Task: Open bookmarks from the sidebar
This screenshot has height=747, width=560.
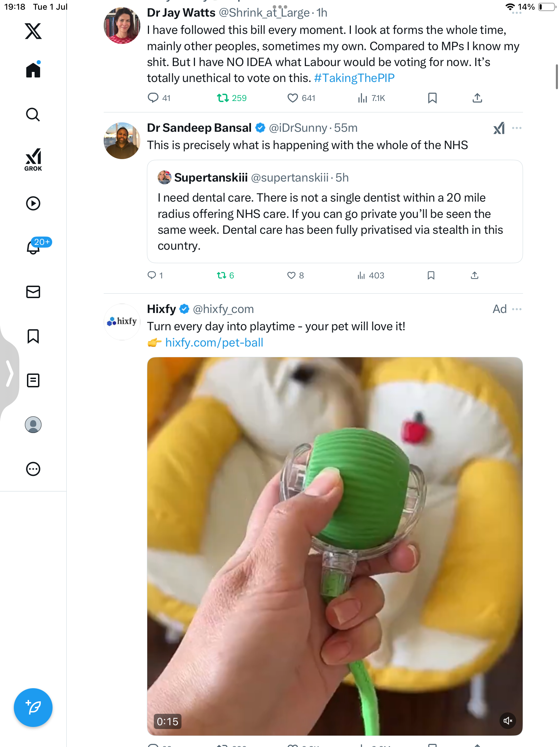Action: [33, 336]
